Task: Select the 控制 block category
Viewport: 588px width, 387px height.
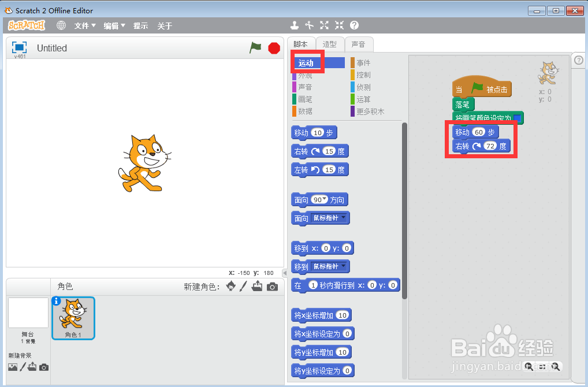Action: click(362, 75)
